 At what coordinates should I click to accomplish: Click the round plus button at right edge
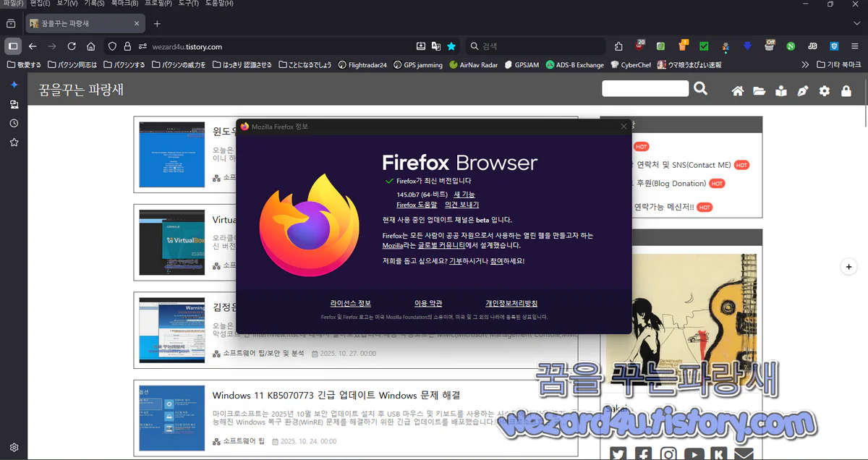pos(848,267)
